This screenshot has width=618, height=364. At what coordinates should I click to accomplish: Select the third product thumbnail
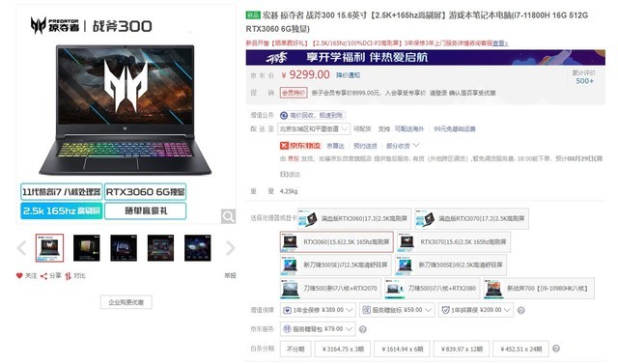click(x=124, y=248)
